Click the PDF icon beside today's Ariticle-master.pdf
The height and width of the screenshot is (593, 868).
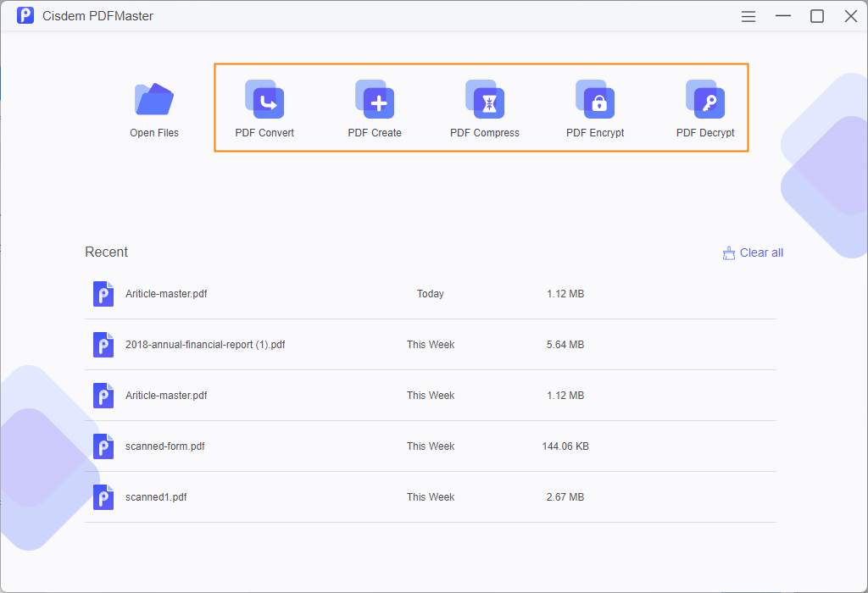[x=103, y=294]
